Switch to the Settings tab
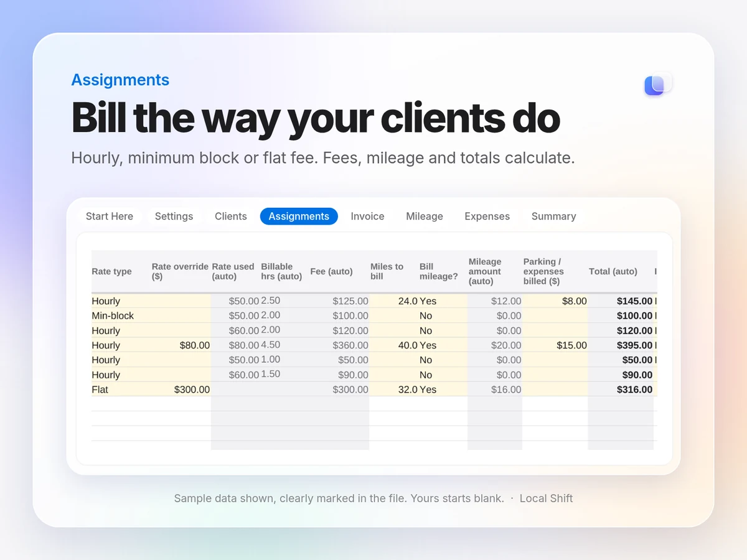The height and width of the screenshot is (560, 747). pos(174,217)
